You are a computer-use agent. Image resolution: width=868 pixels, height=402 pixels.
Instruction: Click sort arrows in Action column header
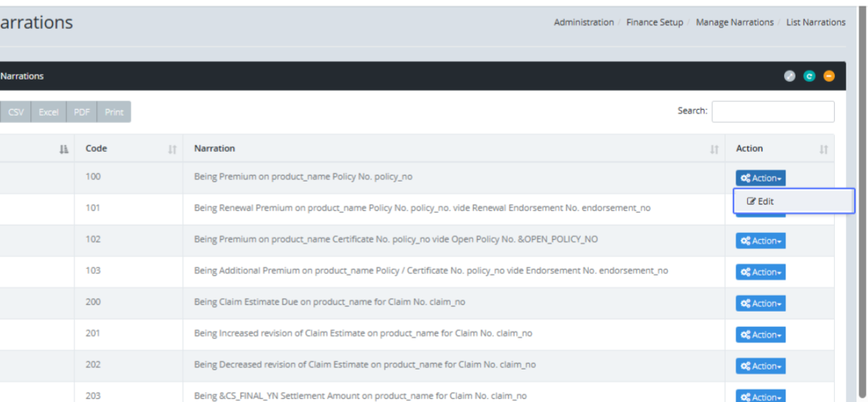click(x=823, y=149)
